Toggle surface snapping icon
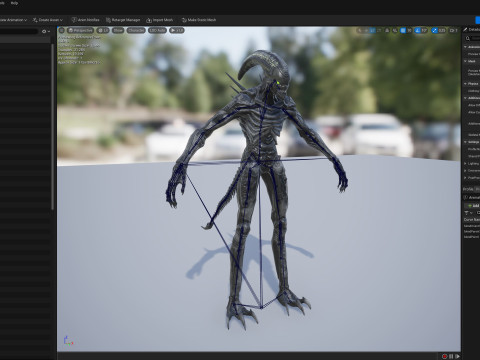Screen dimensions: 480x360 [x=395, y=30]
